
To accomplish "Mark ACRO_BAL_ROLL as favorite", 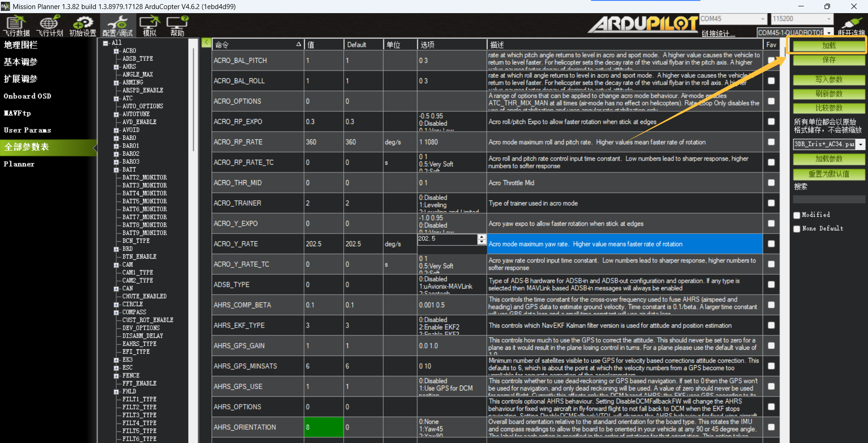I will click(771, 81).
